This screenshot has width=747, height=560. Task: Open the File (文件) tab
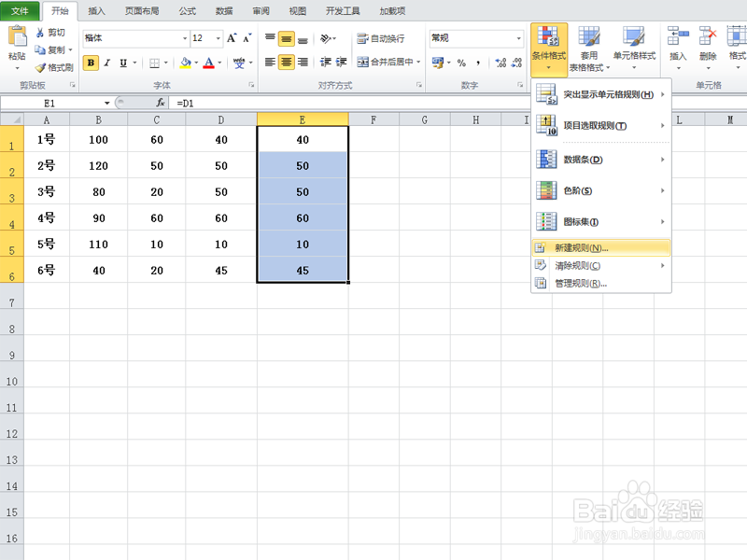pyautogui.click(x=20, y=10)
